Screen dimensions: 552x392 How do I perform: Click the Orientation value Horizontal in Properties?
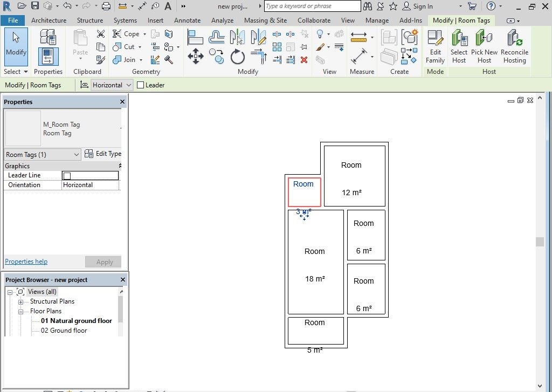click(x=91, y=185)
